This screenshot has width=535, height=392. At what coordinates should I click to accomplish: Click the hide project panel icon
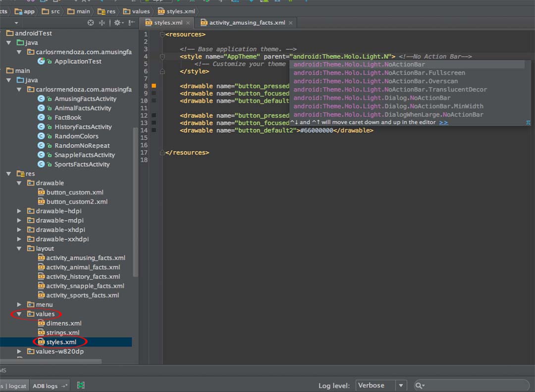click(x=131, y=23)
